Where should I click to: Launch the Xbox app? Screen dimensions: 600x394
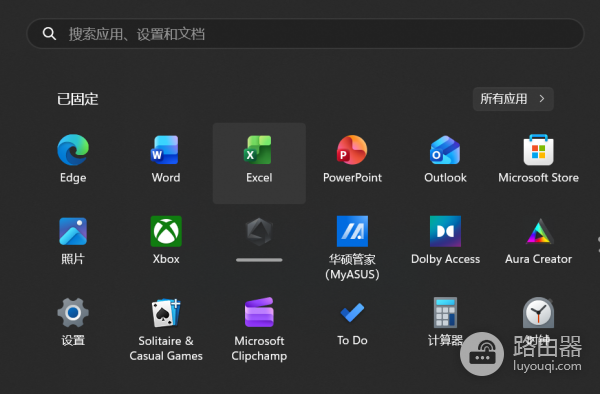tap(166, 241)
